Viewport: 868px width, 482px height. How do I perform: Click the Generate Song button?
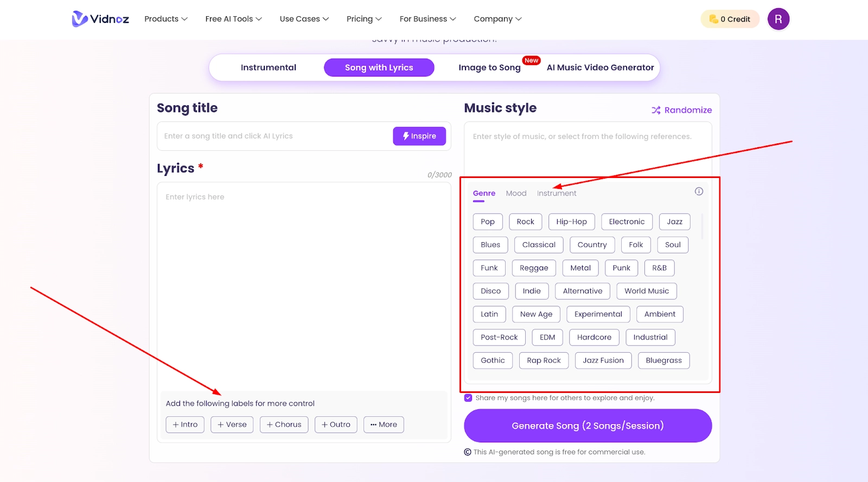point(588,426)
